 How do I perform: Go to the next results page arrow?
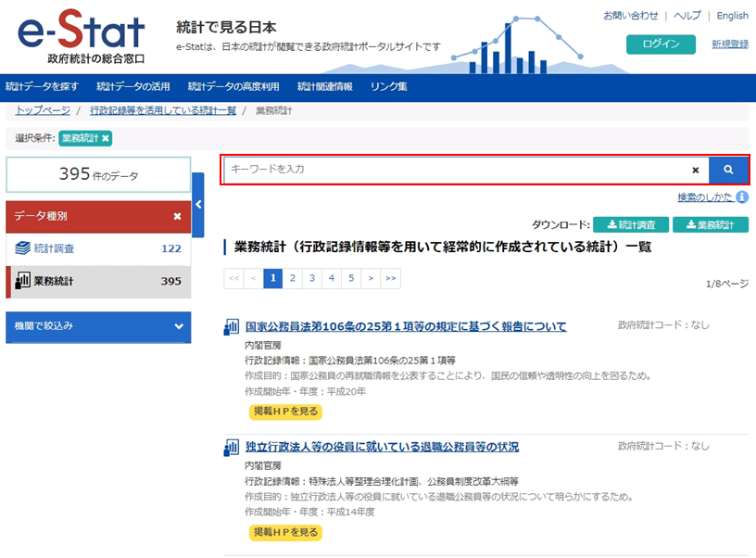coord(371,278)
